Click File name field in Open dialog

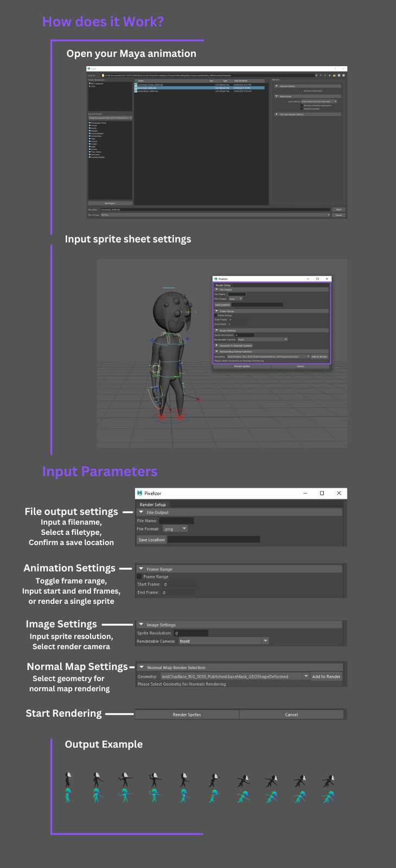(215, 209)
